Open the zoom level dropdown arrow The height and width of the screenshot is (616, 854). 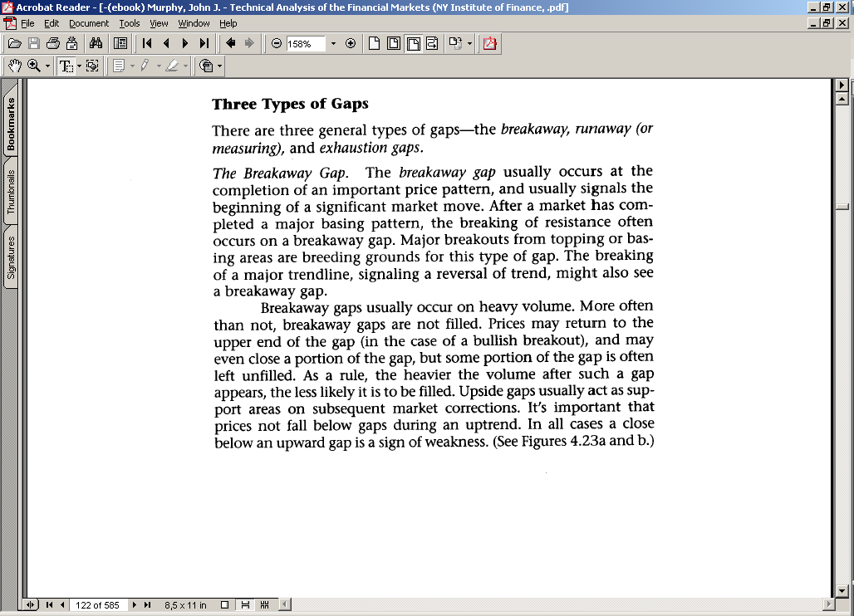tap(333, 43)
